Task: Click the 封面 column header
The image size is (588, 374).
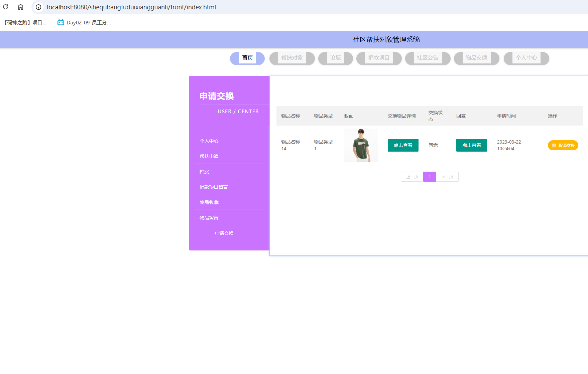Action: [349, 116]
